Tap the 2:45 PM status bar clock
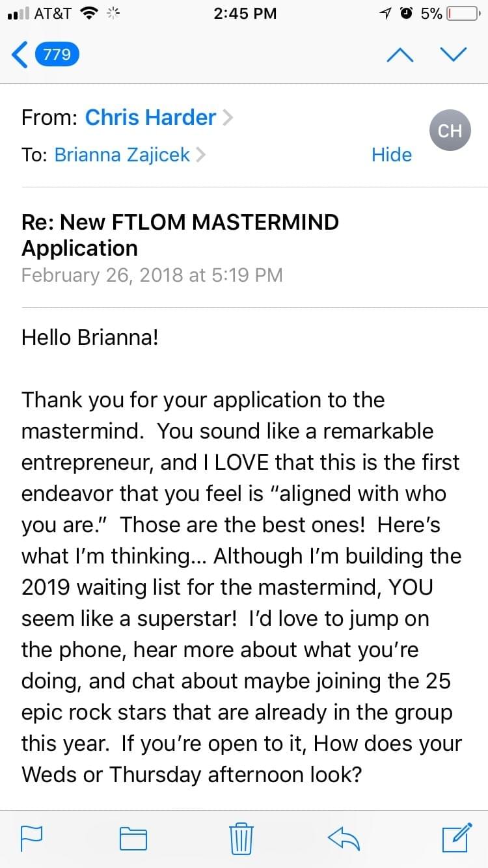 pos(245,14)
